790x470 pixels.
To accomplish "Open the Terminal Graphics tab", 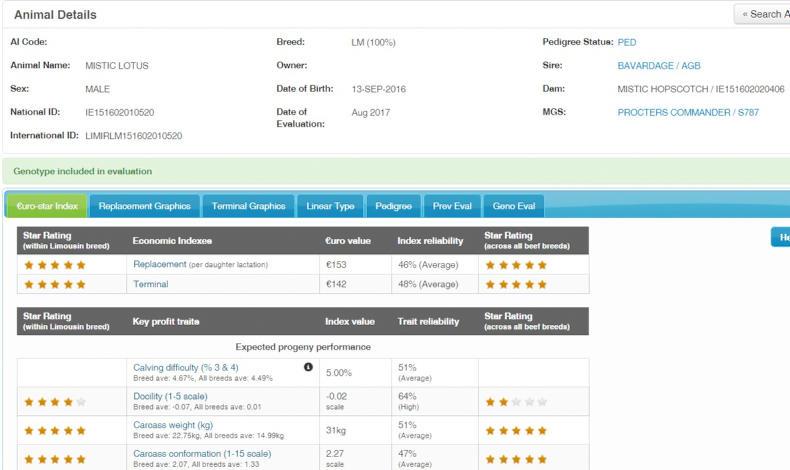I will (x=249, y=206).
